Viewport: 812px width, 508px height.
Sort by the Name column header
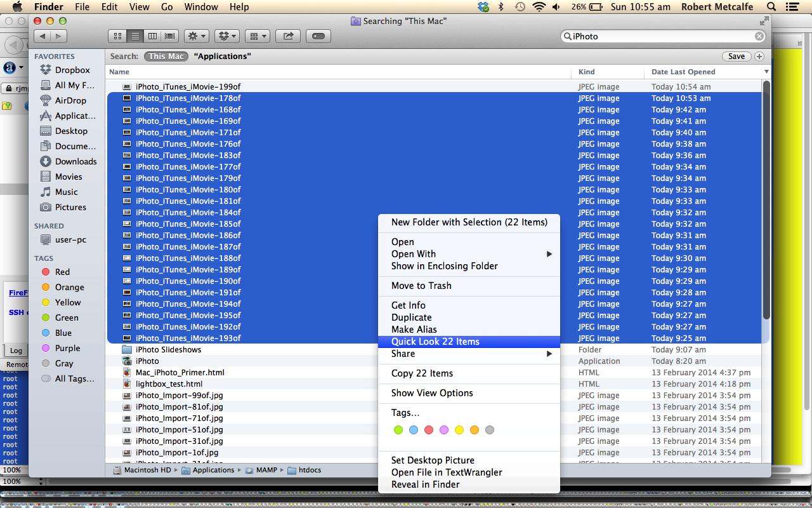click(339, 72)
